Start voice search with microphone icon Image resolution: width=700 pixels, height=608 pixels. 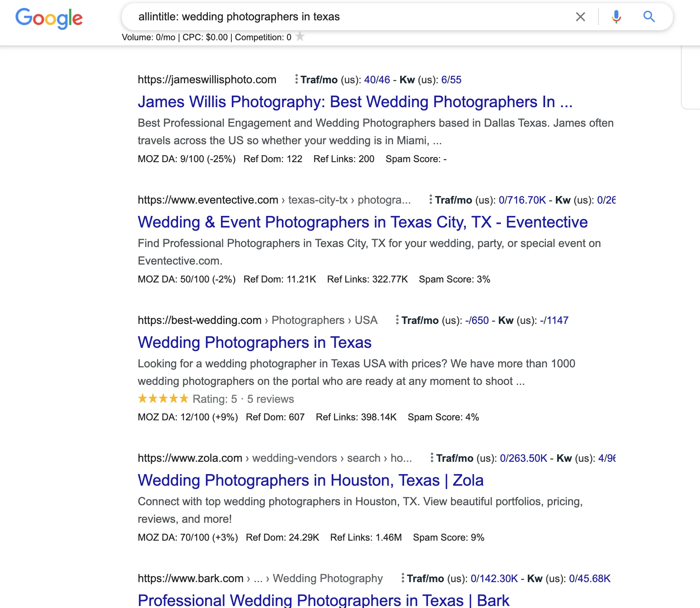pyautogui.click(x=616, y=17)
